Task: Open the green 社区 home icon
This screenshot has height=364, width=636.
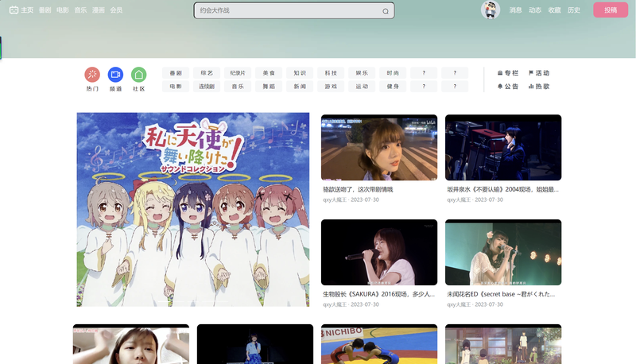Action: pyautogui.click(x=138, y=75)
